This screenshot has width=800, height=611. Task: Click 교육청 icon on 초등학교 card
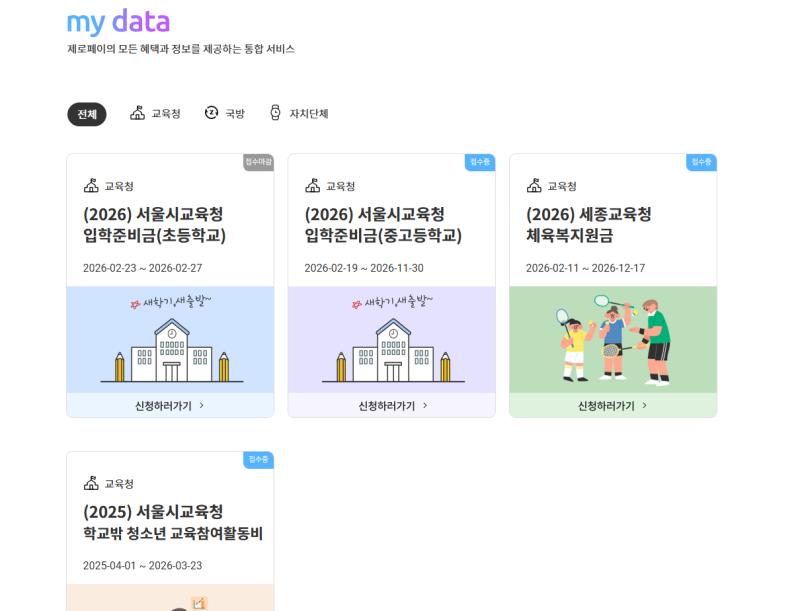coord(91,186)
